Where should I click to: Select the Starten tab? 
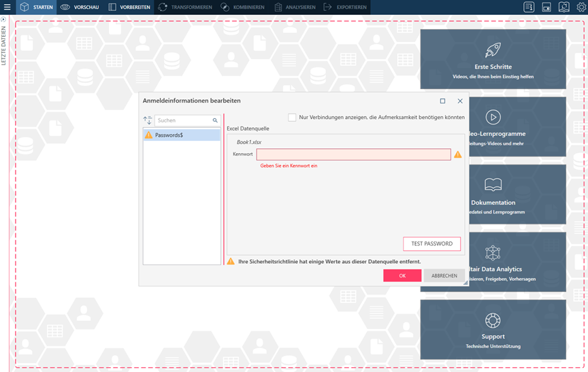pyautogui.click(x=36, y=7)
